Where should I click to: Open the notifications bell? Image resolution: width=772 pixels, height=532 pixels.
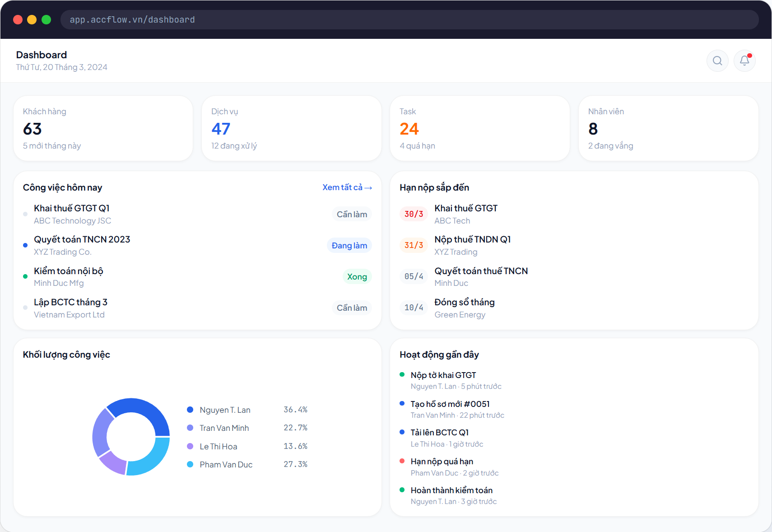tap(744, 61)
